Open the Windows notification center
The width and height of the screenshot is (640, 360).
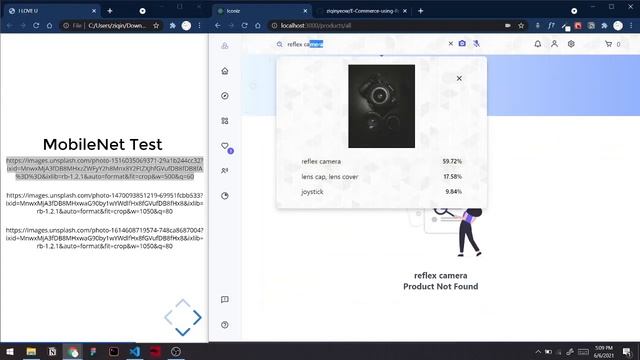click(x=627, y=351)
